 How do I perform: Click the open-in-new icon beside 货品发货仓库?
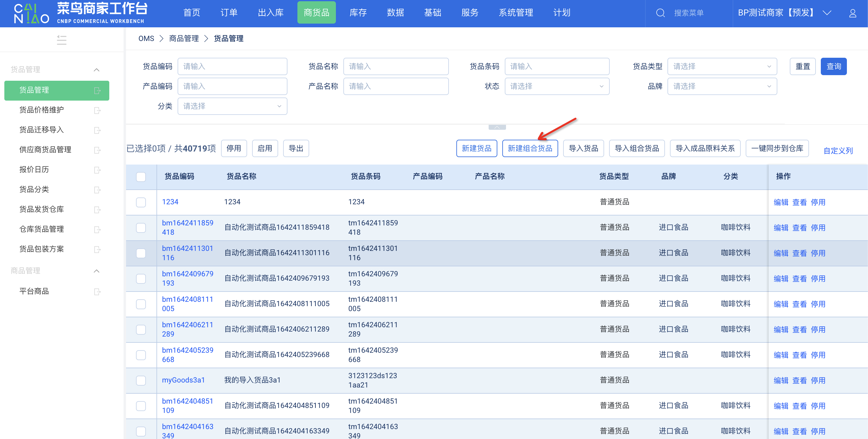pos(97,210)
